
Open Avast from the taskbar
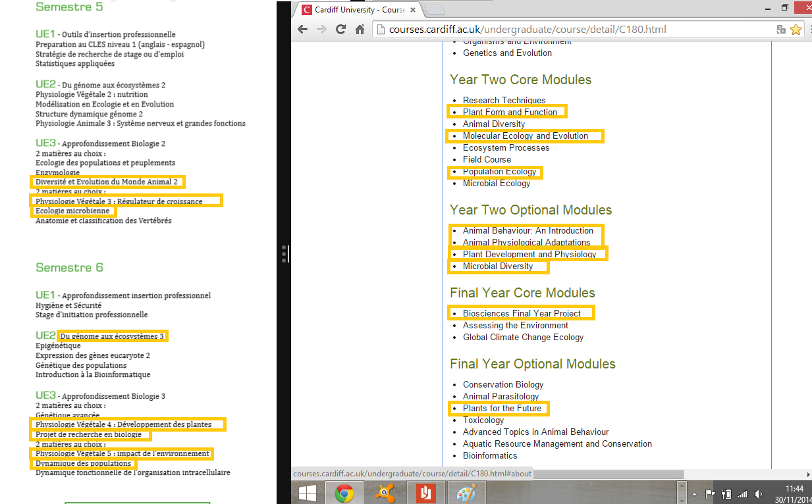tap(384, 492)
